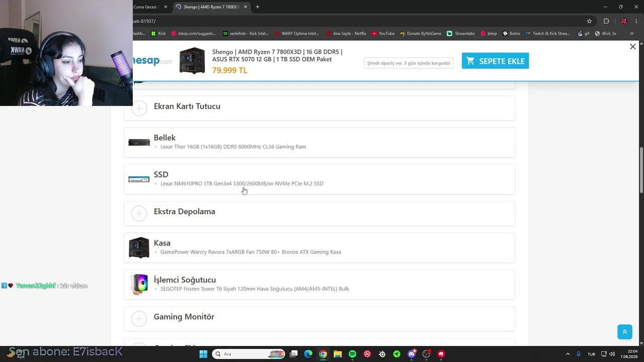Open the red circular app on the taskbar
This screenshot has width=644, height=362.
click(x=367, y=354)
